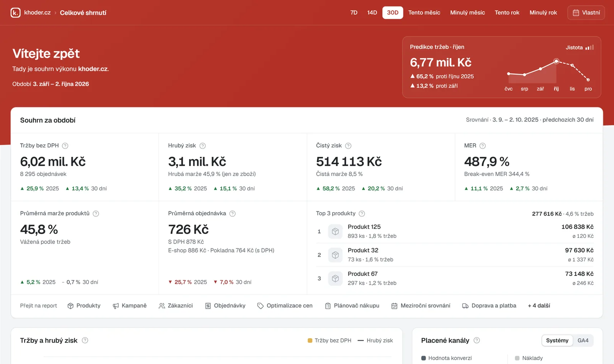Switch Placené kanály to Systémy
The width and height of the screenshot is (614, 364).
tap(557, 341)
